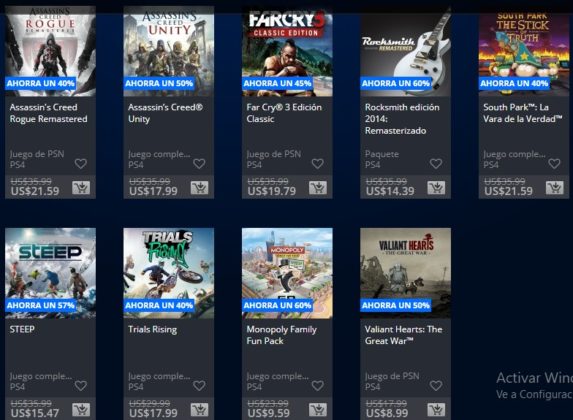Add South Park La Vara to cart
Viewport: 573px width, 420px height.
click(x=554, y=188)
